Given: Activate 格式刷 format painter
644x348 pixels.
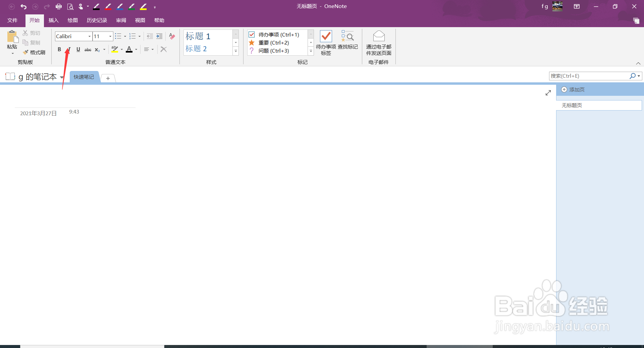Looking at the screenshot, I should tap(34, 52).
